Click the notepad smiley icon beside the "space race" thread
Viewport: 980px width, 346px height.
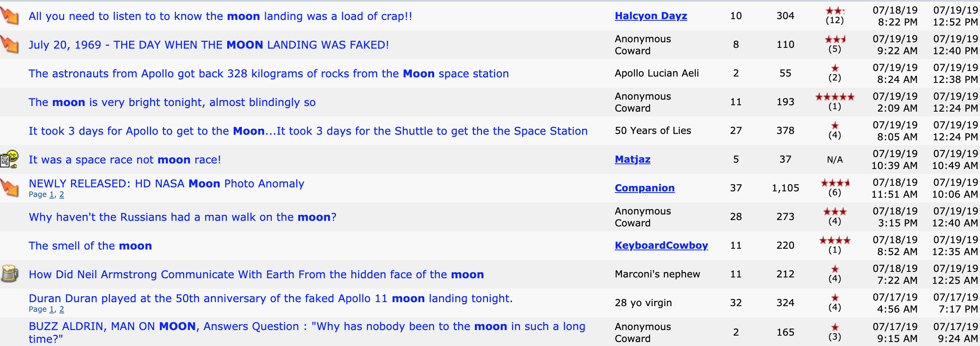pyautogui.click(x=10, y=159)
